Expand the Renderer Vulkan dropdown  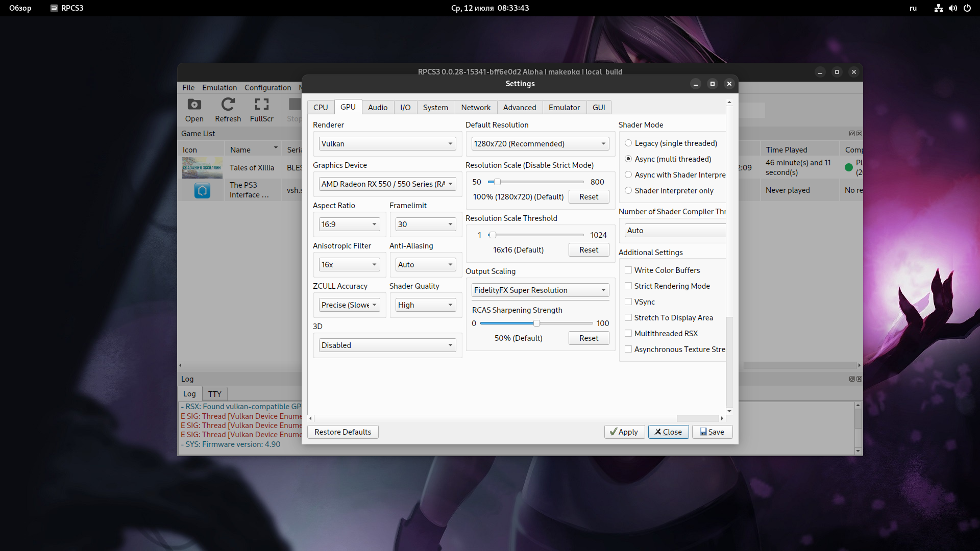(387, 144)
